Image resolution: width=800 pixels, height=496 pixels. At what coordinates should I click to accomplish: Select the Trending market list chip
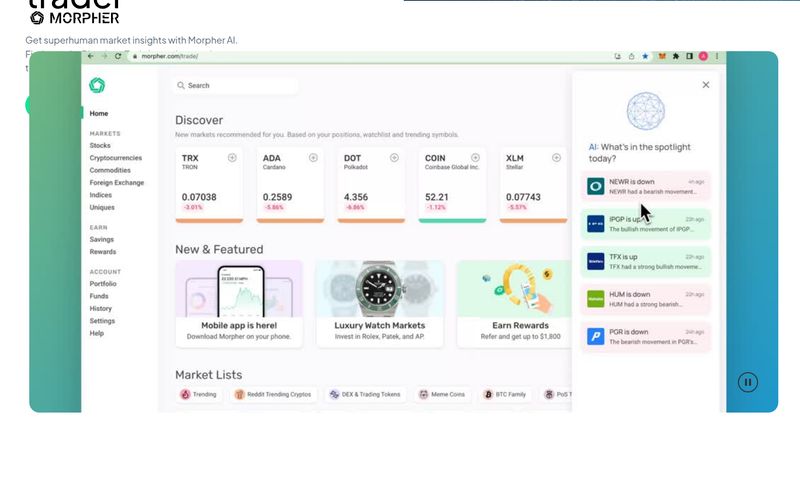pos(199,394)
